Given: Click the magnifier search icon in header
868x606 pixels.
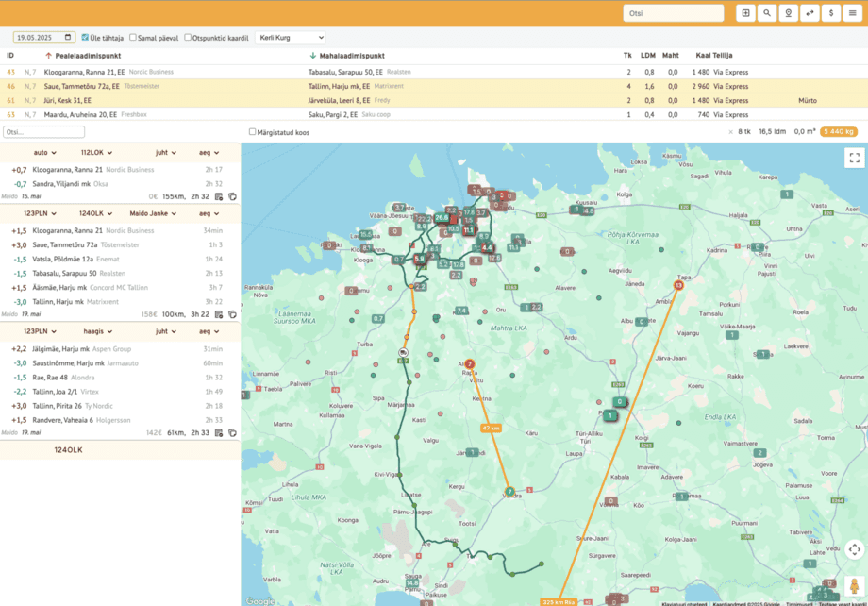Looking at the screenshot, I should click(x=767, y=13).
